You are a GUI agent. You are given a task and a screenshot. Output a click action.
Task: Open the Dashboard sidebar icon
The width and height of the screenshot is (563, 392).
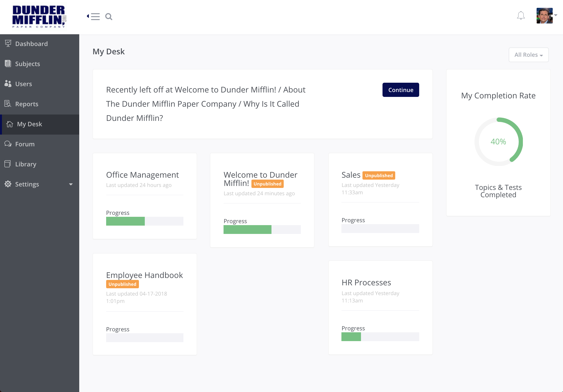[x=8, y=43]
